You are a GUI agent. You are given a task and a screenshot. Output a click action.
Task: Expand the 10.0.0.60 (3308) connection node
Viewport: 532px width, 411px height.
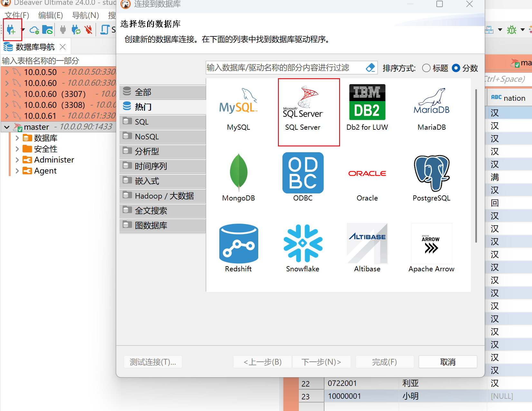(7, 105)
